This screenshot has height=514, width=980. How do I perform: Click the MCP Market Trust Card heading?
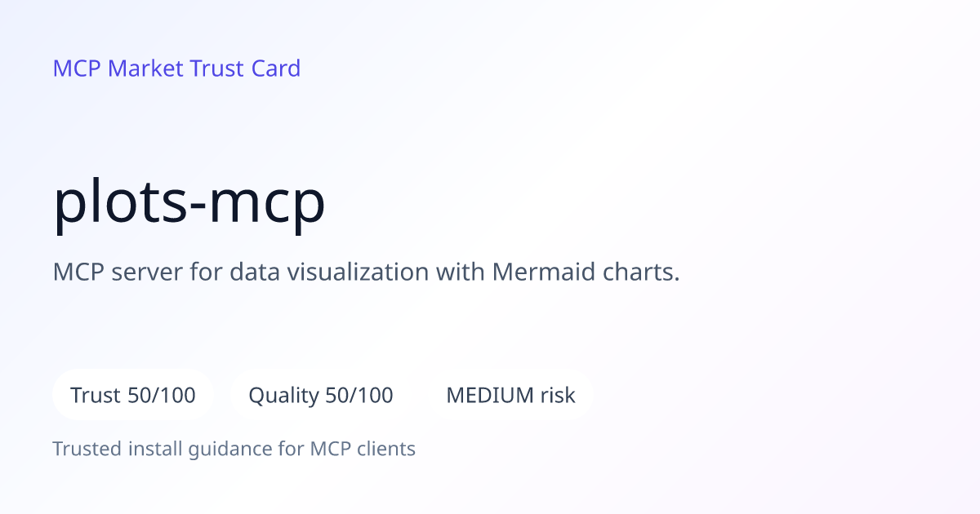pos(176,69)
